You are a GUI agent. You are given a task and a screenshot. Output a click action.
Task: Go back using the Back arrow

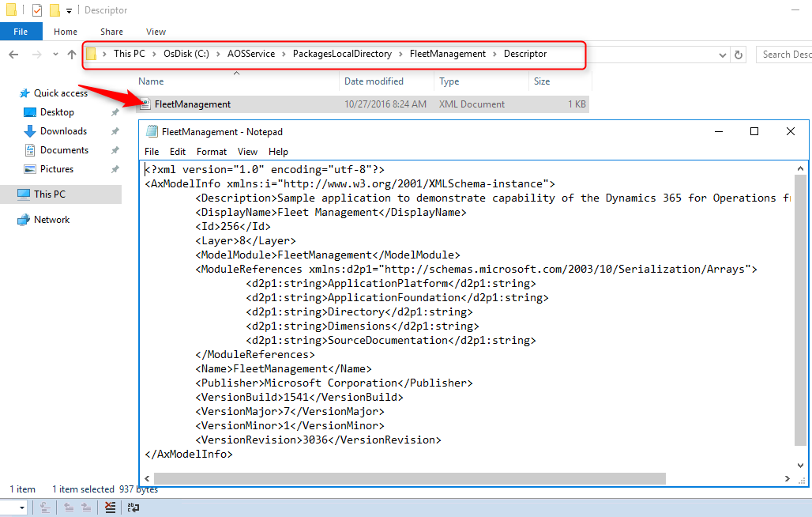14,55
